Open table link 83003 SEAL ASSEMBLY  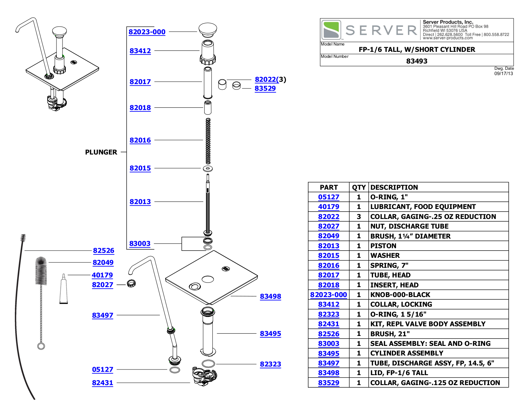pos(329,344)
